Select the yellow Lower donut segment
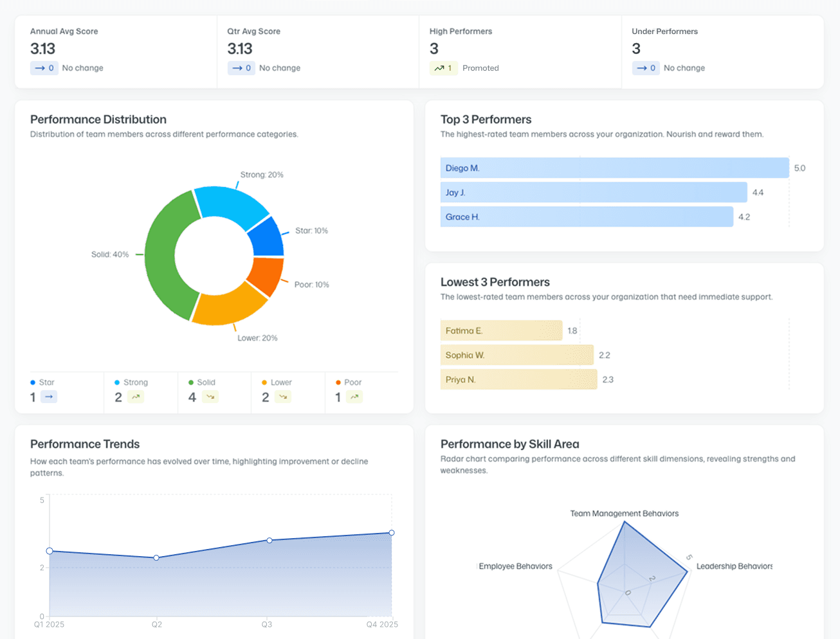The width and height of the screenshot is (840, 639). pos(228,307)
